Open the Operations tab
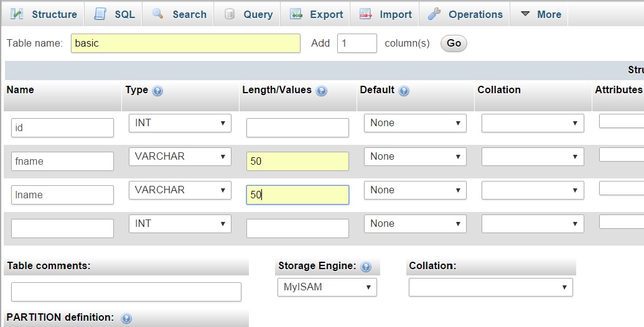This screenshot has width=644, height=327. point(465,14)
